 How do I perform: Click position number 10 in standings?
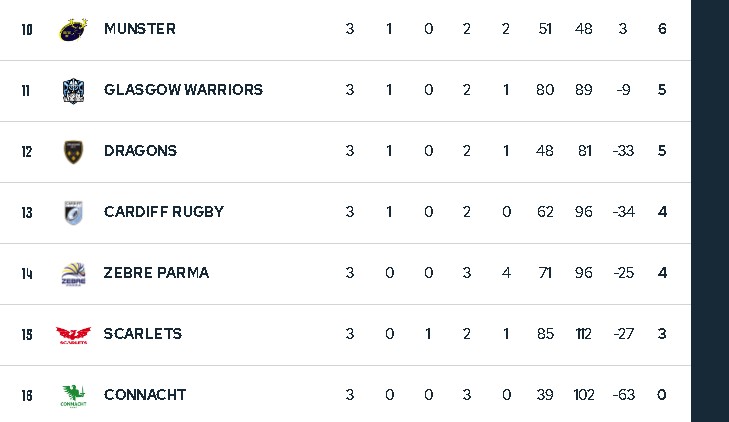[x=27, y=29]
